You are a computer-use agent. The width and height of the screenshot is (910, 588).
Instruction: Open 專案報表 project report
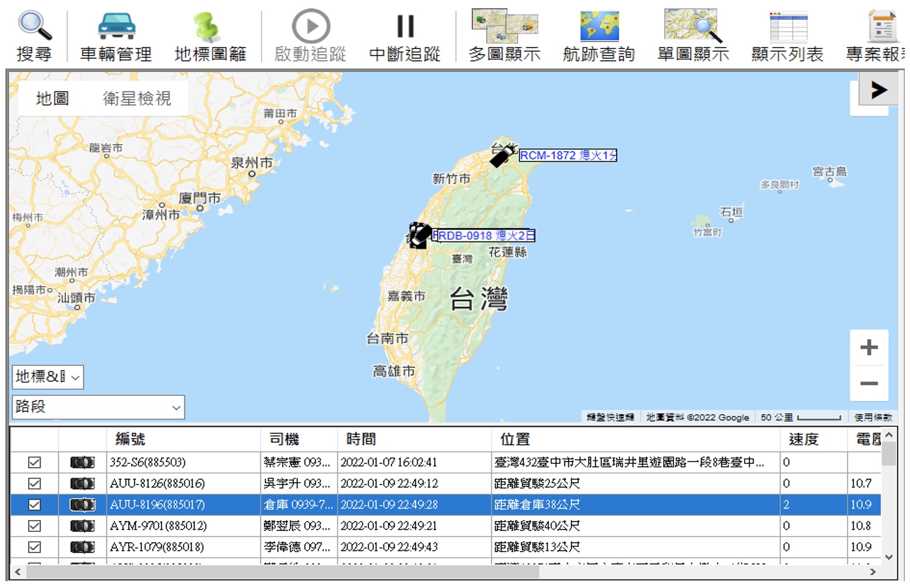(876, 36)
